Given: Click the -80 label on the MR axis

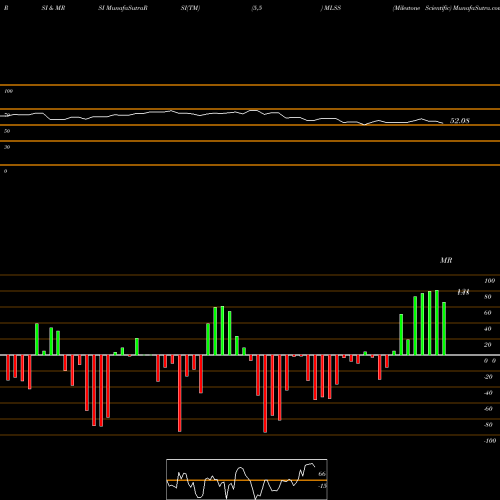Looking at the screenshot, I should coord(488,425).
